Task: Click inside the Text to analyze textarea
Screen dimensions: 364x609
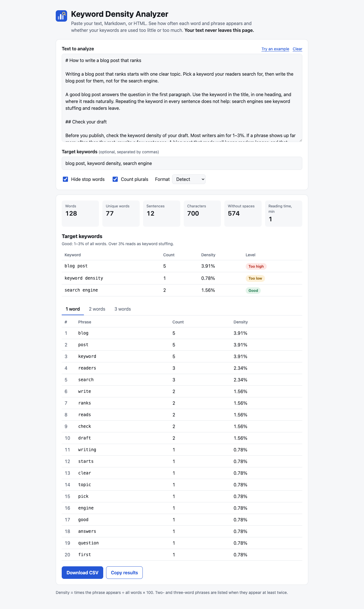Action: point(182,98)
